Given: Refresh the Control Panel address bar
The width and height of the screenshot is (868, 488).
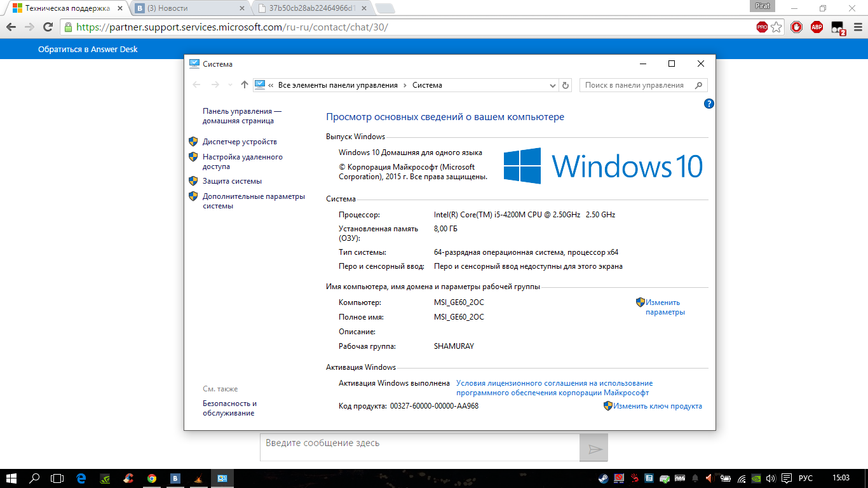Looking at the screenshot, I should (566, 85).
